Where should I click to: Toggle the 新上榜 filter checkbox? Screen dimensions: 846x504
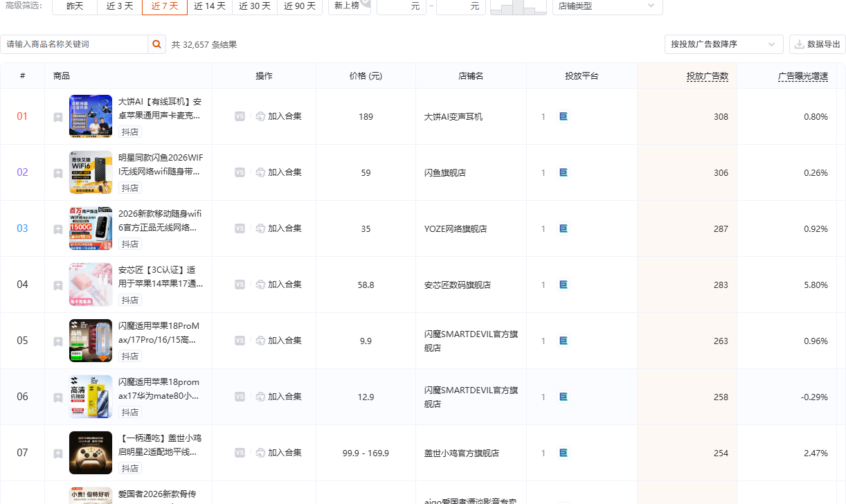pyautogui.click(x=350, y=6)
